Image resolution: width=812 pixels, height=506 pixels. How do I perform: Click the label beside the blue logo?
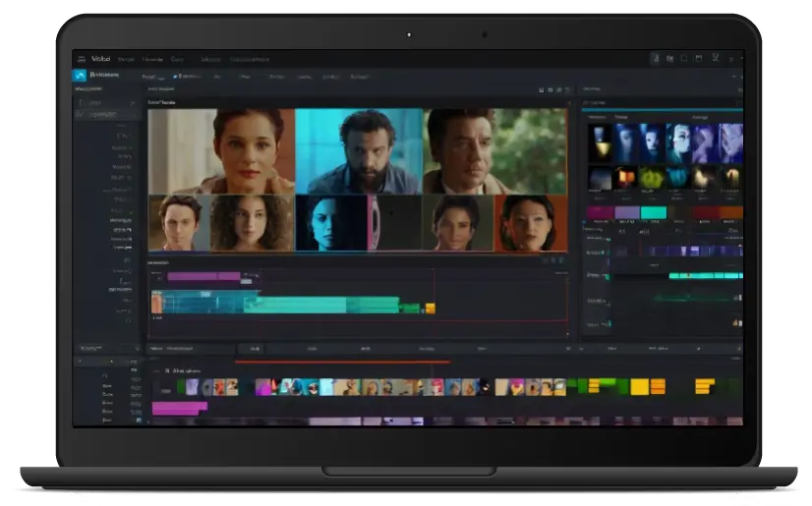click(x=102, y=75)
